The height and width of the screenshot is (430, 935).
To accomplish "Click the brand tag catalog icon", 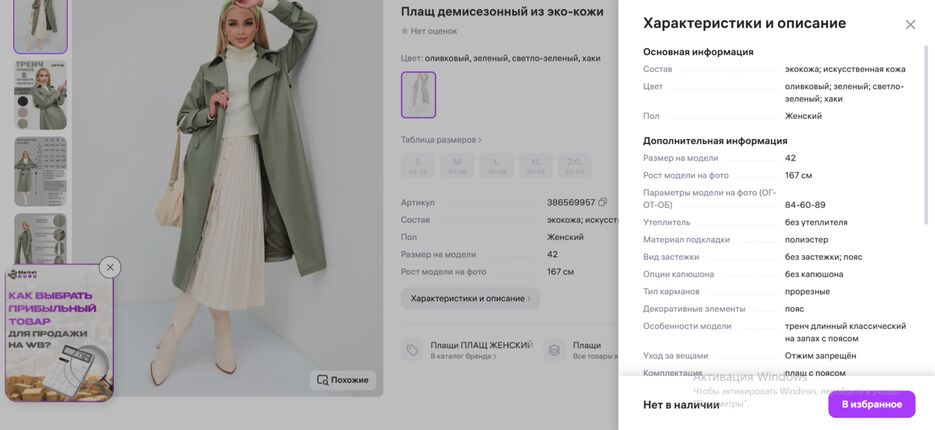I will (x=413, y=350).
